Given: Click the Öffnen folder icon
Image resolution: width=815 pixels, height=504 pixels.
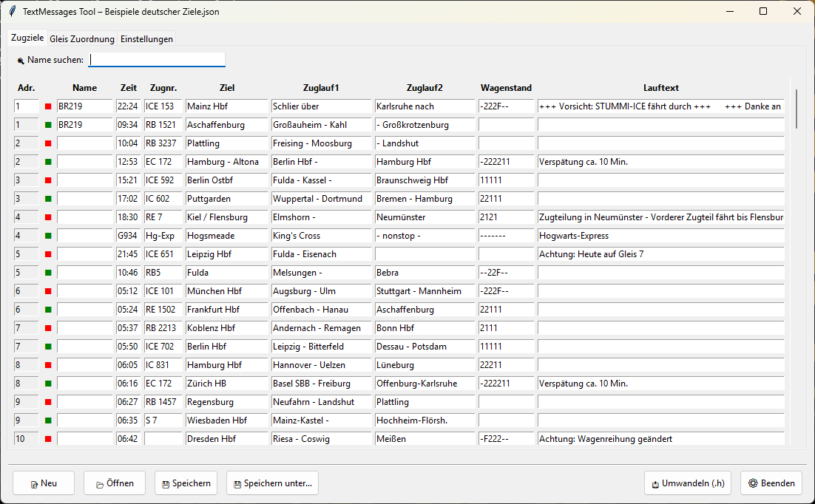Looking at the screenshot, I should [x=100, y=484].
